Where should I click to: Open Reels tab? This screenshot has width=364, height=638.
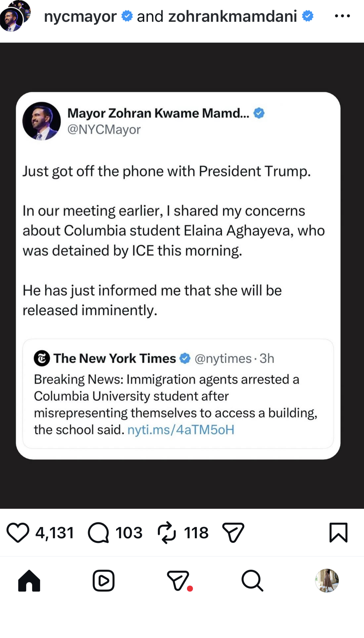[104, 581]
